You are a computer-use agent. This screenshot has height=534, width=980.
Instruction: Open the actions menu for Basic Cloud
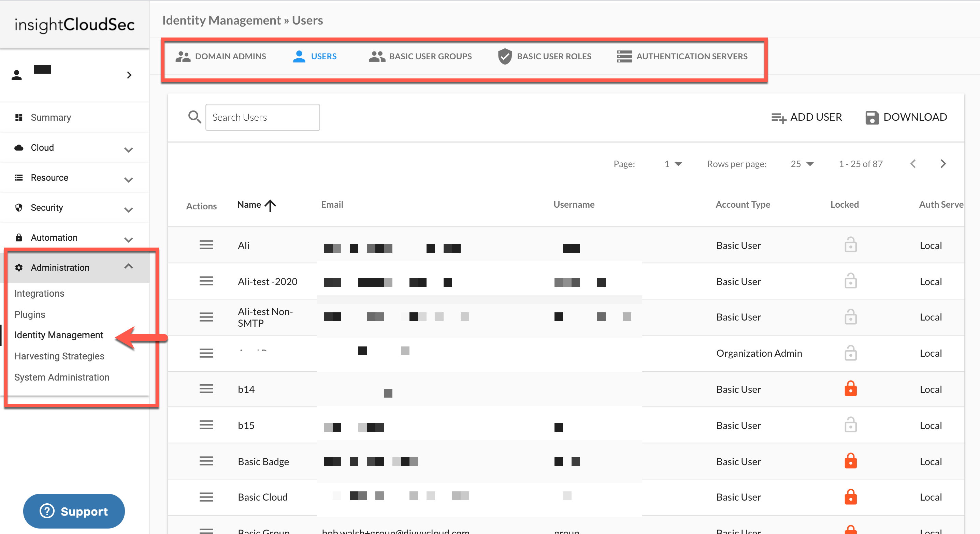click(206, 497)
